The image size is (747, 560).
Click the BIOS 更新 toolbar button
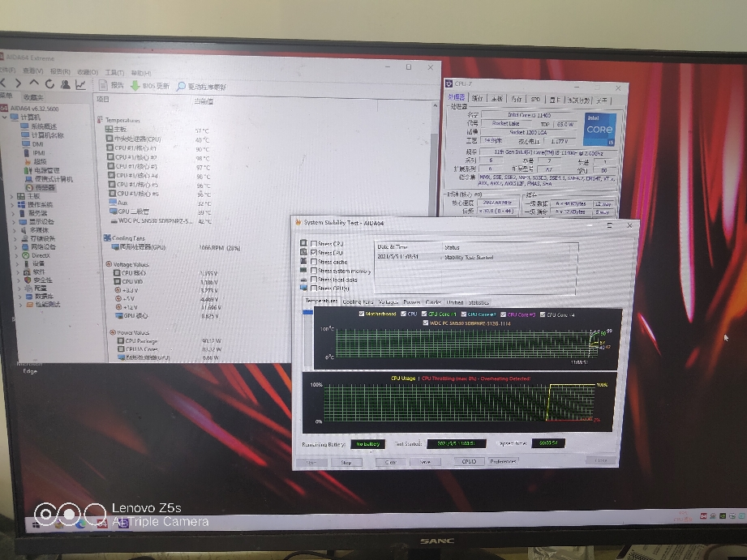coord(150,86)
